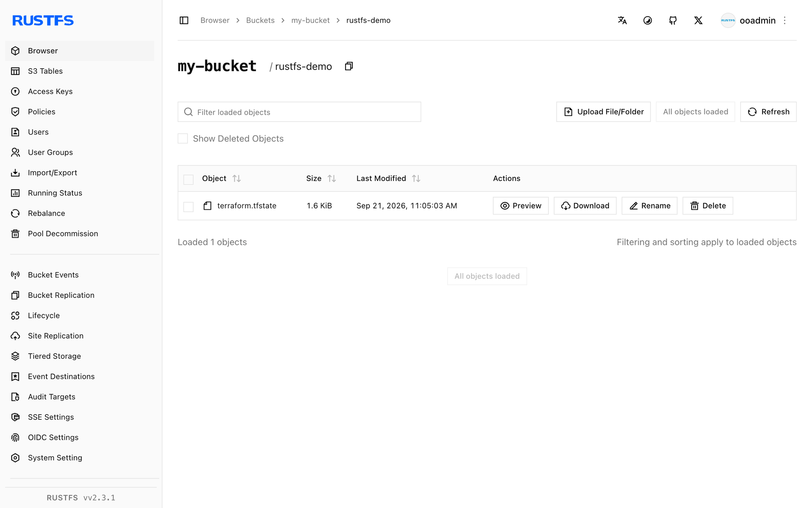Image resolution: width=812 pixels, height=508 pixels.
Task: Open the GitHub icon link
Action: (x=673, y=20)
